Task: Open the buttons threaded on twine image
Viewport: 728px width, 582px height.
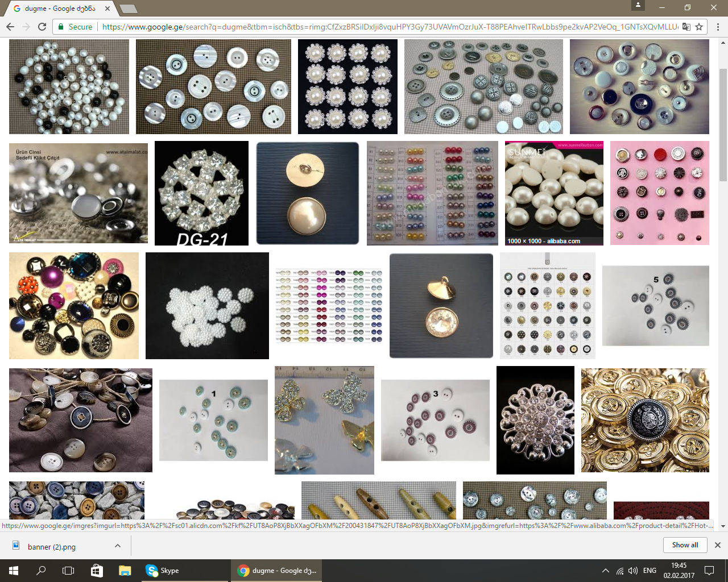Action: coord(81,420)
